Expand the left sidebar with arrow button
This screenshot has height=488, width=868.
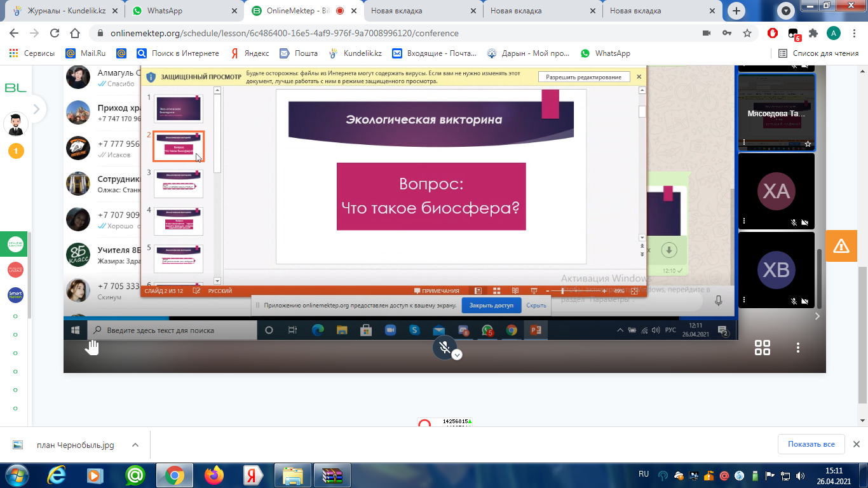pyautogui.click(x=36, y=109)
